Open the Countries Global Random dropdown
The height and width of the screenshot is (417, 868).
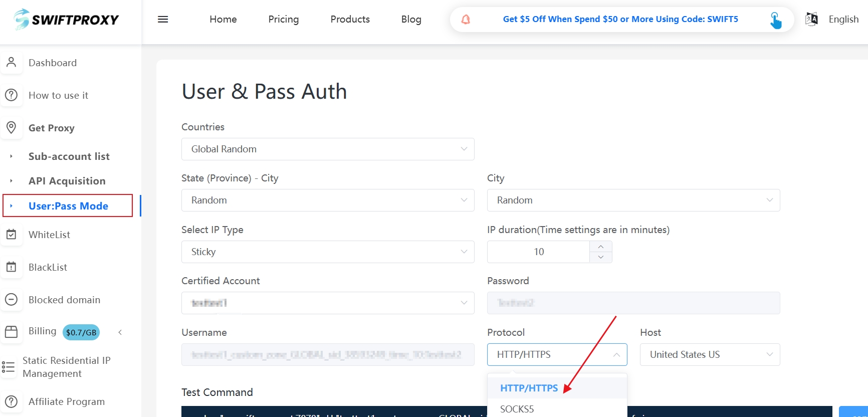328,149
